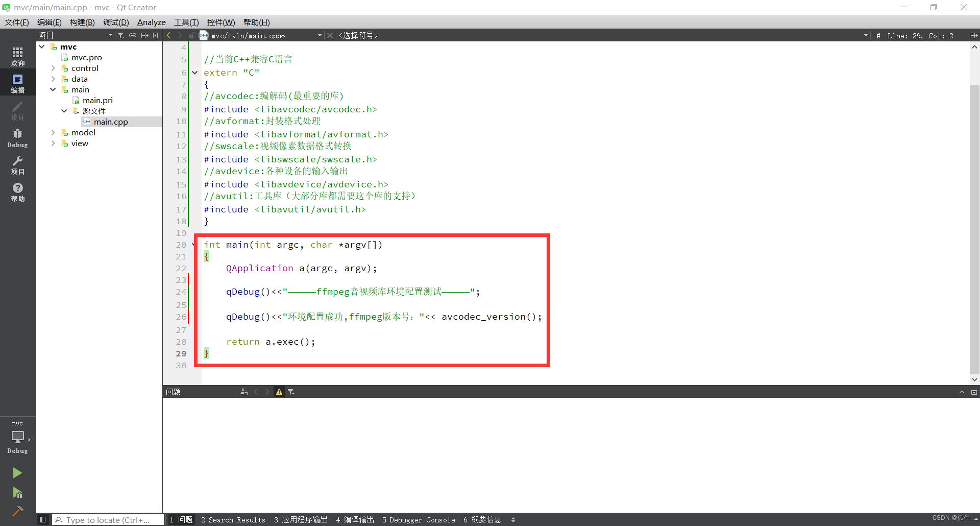Viewport: 980px width, 526px height.
Task: Open the 设计 (Design) mode
Action: pyautogui.click(x=18, y=110)
